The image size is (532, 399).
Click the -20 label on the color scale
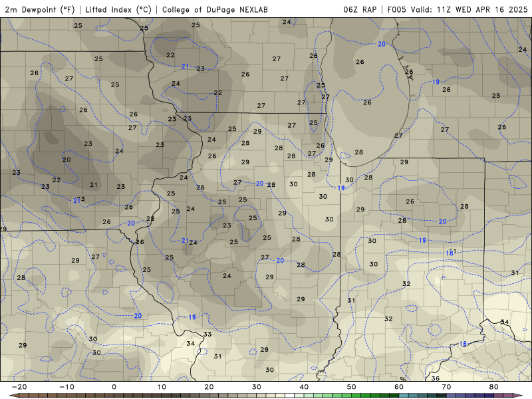(x=19, y=387)
